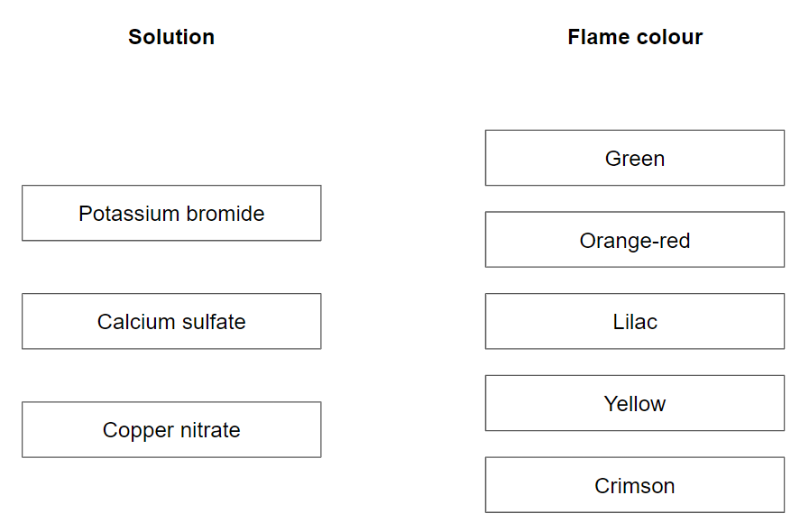This screenshot has width=809, height=532.
Task: Choose the solution containing copper ions
Action: click(171, 430)
